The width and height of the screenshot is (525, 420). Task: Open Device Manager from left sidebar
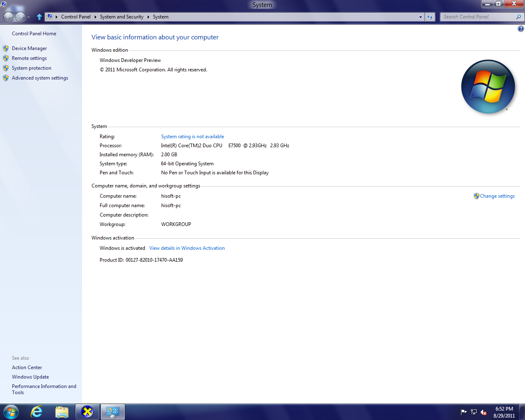click(29, 48)
